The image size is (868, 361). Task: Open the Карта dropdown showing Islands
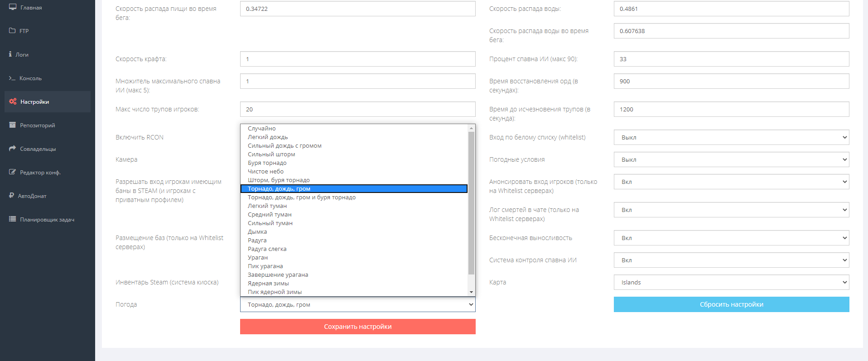[731, 282]
